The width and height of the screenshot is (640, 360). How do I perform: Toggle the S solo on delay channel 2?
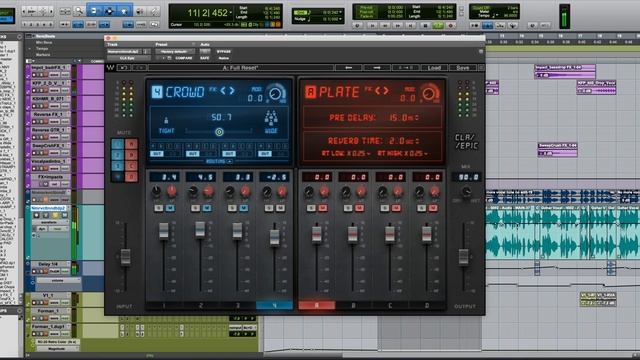pyautogui.click(x=195, y=208)
